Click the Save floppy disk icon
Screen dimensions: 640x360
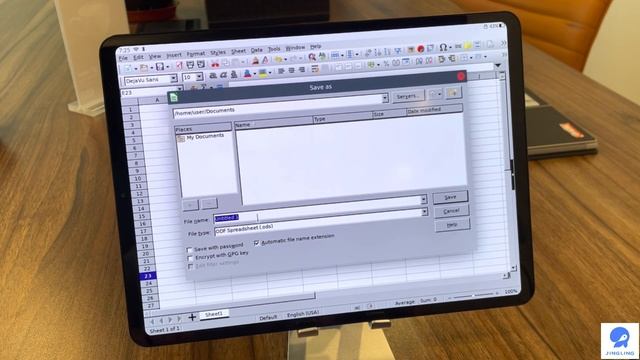click(160, 66)
